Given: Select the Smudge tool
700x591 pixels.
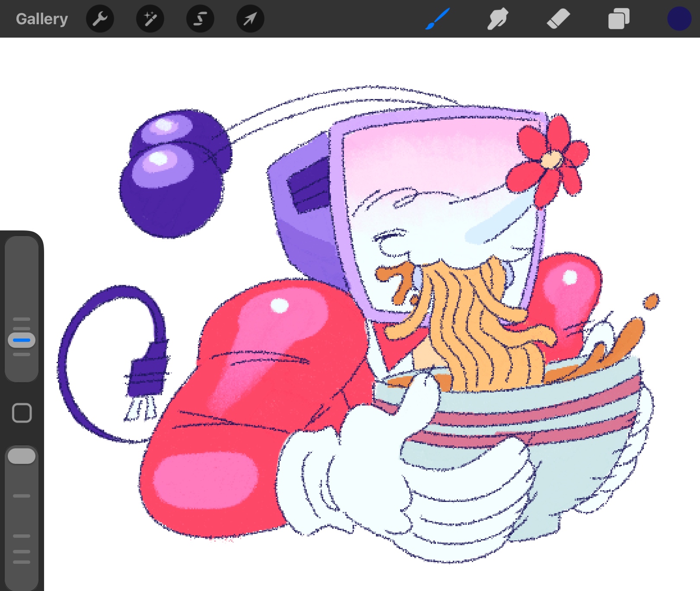Looking at the screenshot, I should [498, 19].
